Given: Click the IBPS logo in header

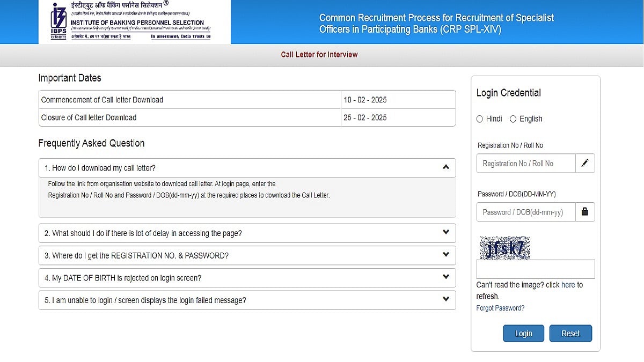Looking at the screenshot, I should 59,21.
